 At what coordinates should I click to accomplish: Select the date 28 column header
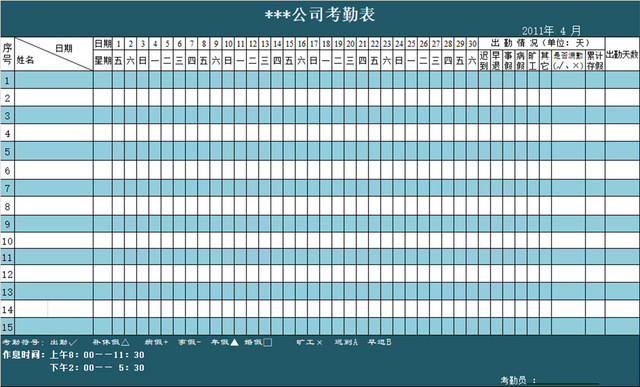pyautogui.click(x=448, y=44)
